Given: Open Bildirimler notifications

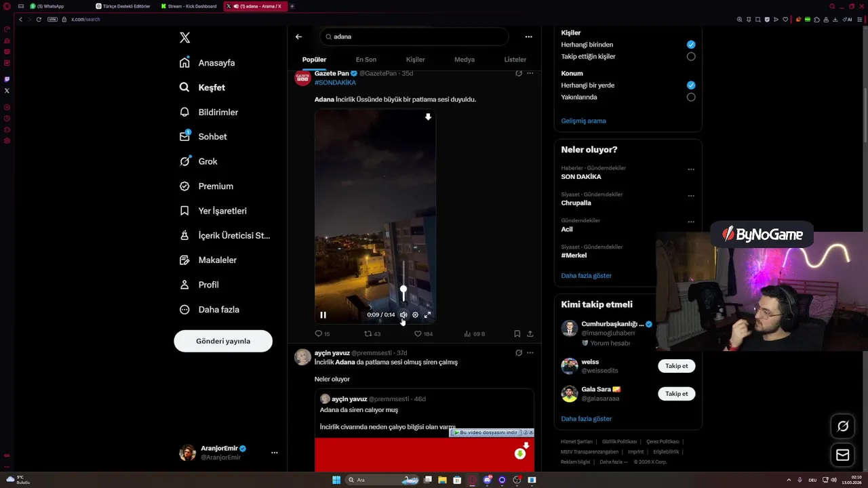Looking at the screenshot, I should [210, 112].
